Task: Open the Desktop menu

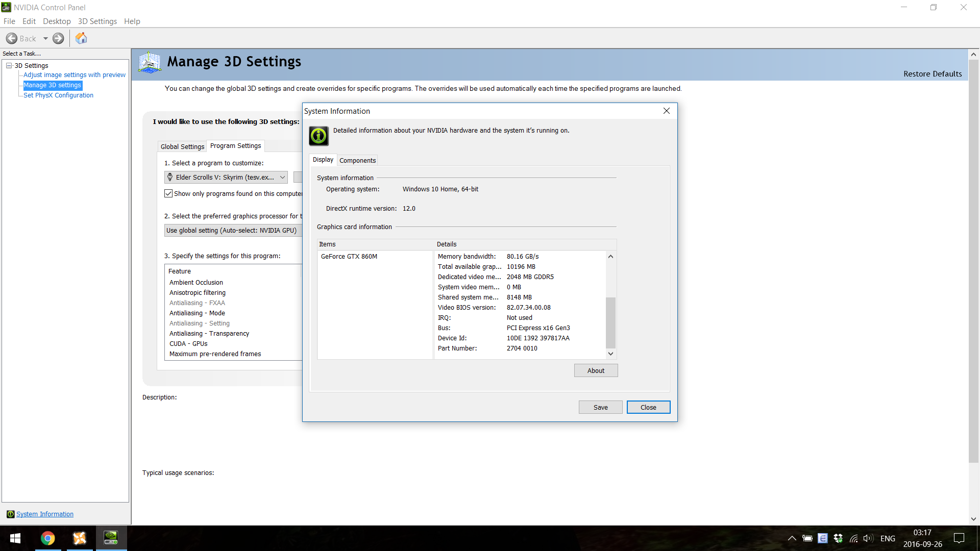Action: [x=57, y=21]
